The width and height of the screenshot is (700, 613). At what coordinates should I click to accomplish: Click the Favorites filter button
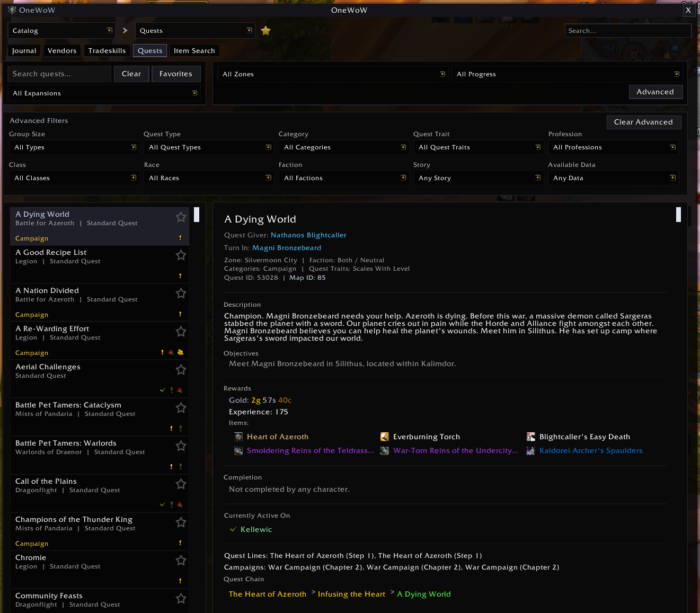pyautogui.click(x=176, y=74)
